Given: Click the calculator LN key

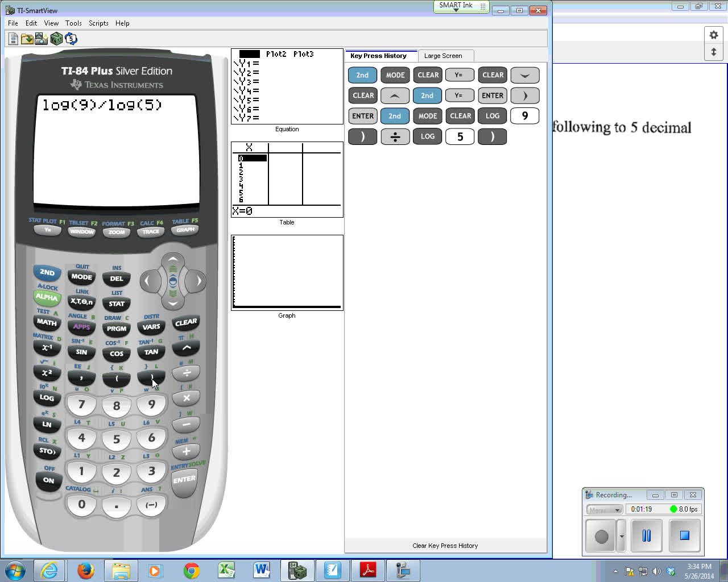Looking at the screenshot, I should tap(47, 424).
